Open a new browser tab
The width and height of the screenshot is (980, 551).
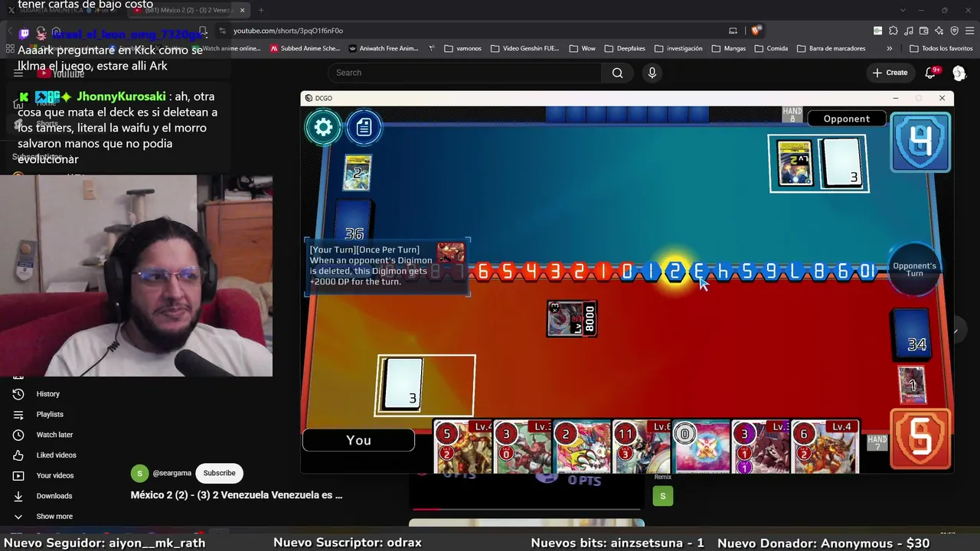click(x=261, y=10)
